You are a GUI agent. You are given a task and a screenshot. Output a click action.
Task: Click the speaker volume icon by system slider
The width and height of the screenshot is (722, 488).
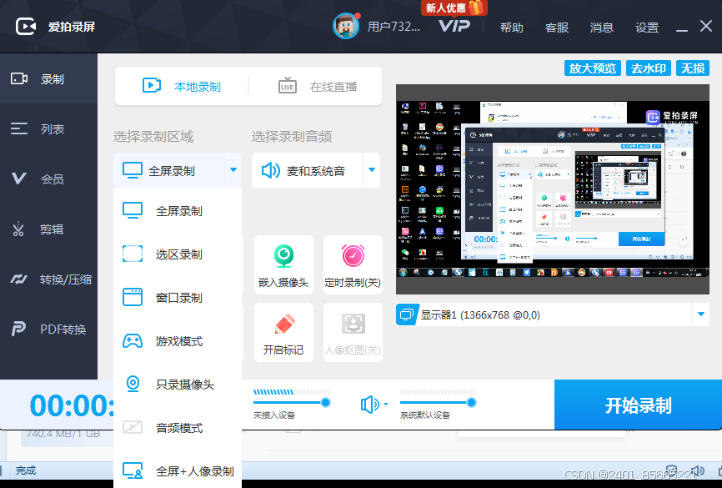[370, 405]
